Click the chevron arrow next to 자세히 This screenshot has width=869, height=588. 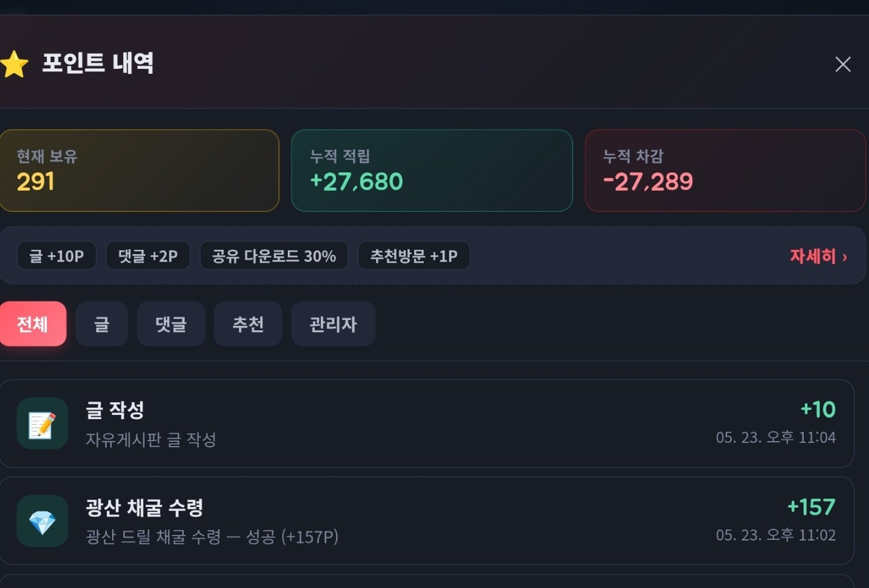click(x=845, y=257)
